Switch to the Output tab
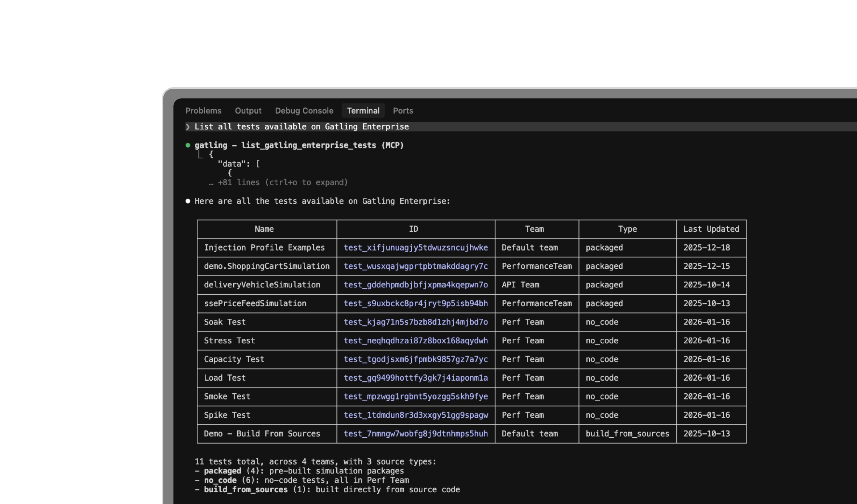The height and width of the screenshot is (504, 857). (x=248, y=111)
